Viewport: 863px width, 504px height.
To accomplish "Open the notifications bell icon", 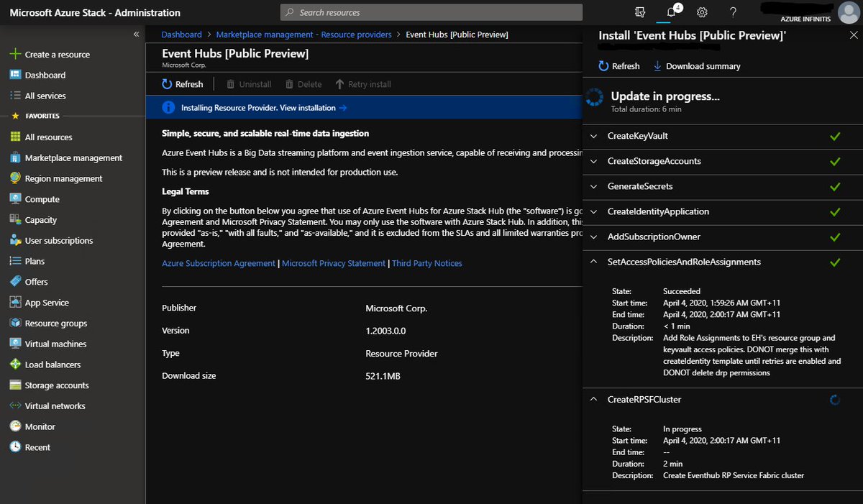I will (x=672, y=12).
